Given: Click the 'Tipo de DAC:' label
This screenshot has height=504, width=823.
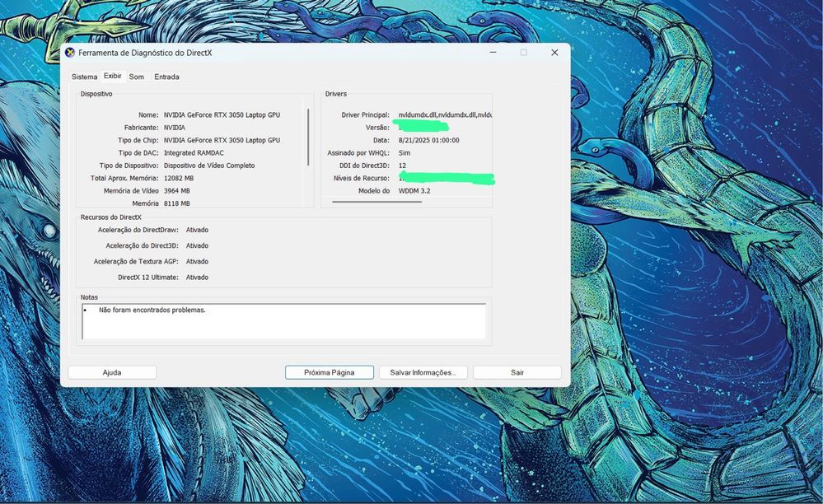Looking at the screenshot, I should 138,152.
